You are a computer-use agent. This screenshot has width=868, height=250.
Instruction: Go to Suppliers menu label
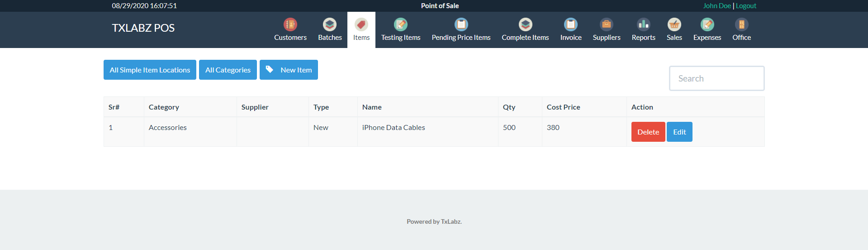coord(607,38)
